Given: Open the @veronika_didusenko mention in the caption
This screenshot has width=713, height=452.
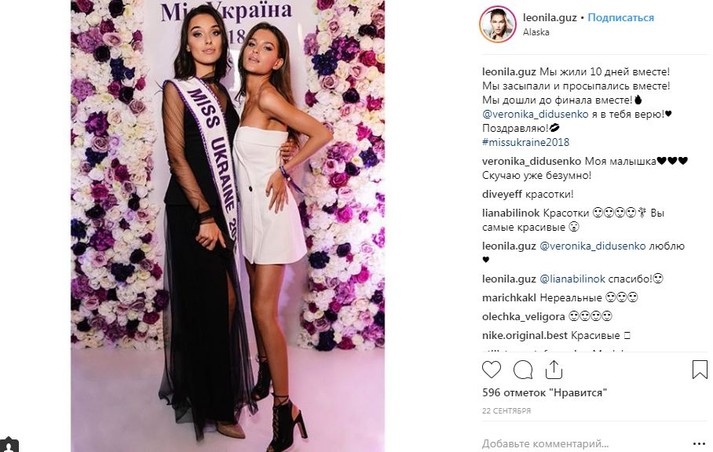Looking at the screenshot, I should (535, 113).
